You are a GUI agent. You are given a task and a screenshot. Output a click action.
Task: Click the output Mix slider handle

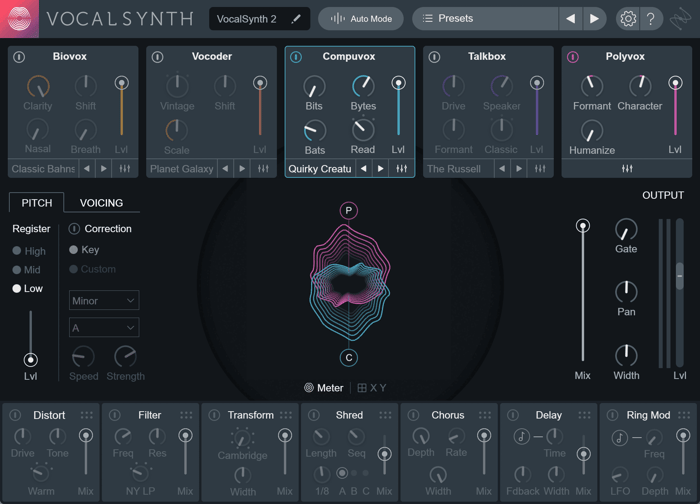[x=583, y=225]
